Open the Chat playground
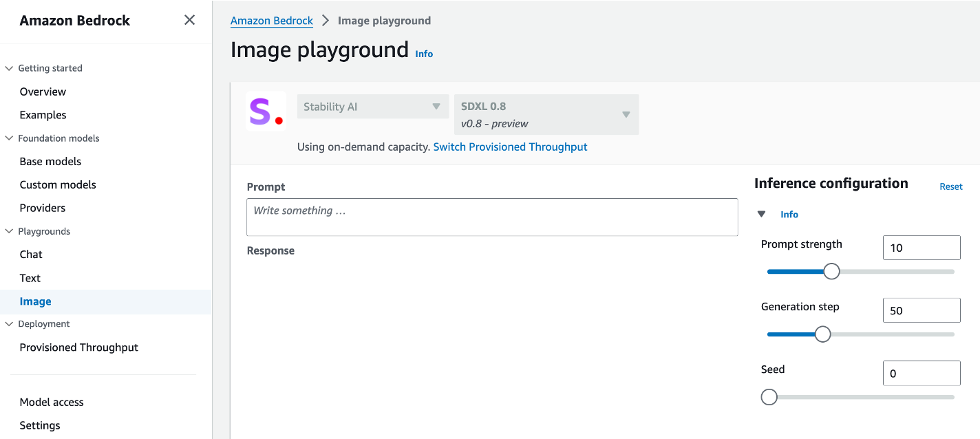980x439 pixels. 31,254
